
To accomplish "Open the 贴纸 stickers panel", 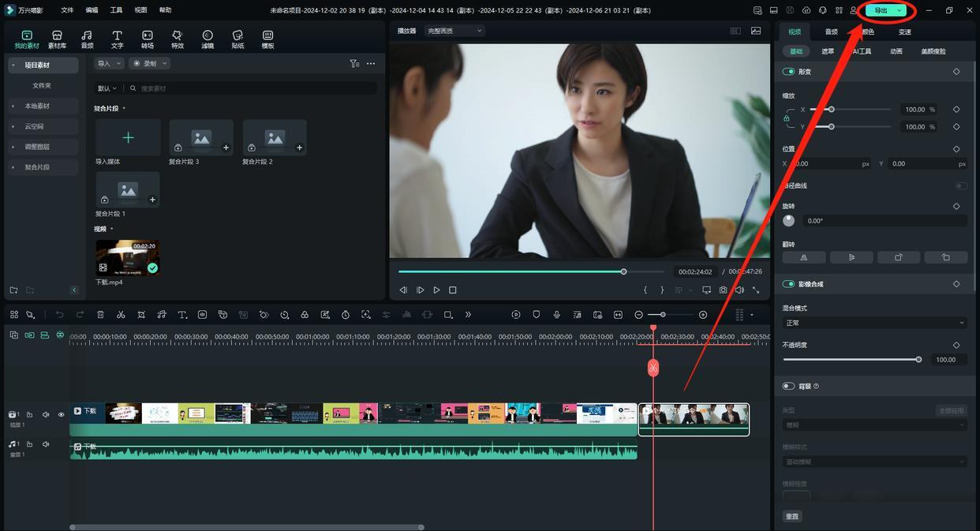I will (x=238, y=39).
